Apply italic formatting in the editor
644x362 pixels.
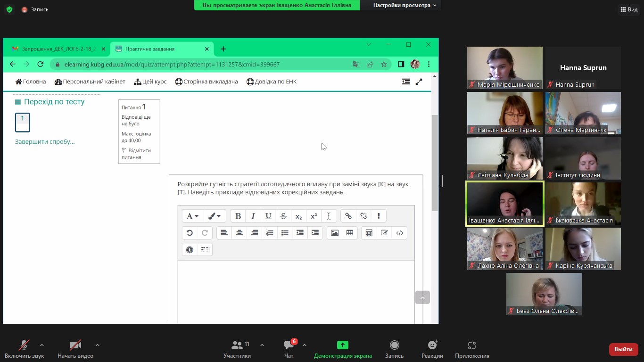pyautogui.click(x=253, y=216)
